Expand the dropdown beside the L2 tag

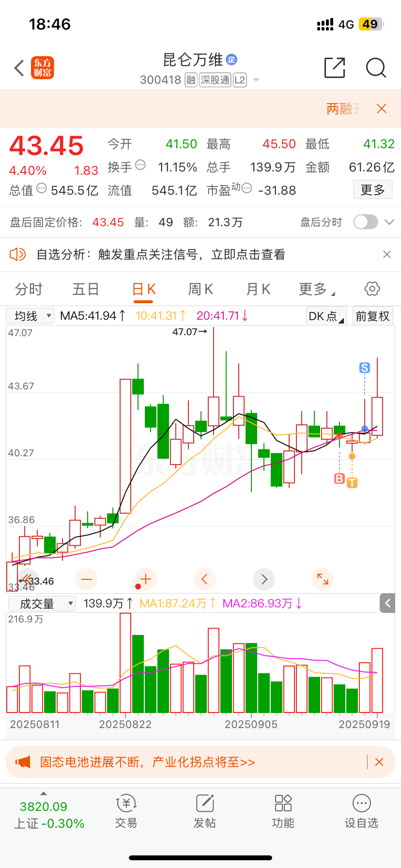click(256, 80)
